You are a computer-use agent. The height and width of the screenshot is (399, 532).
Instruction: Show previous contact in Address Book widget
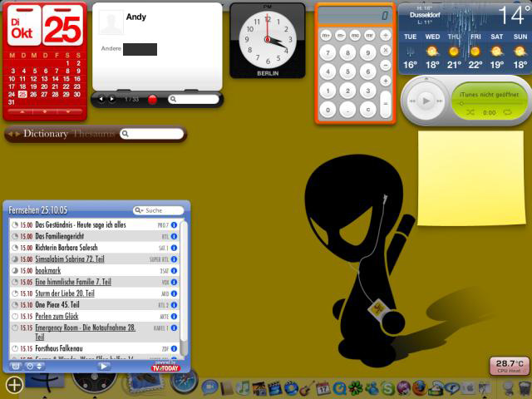tap(101, 99)
